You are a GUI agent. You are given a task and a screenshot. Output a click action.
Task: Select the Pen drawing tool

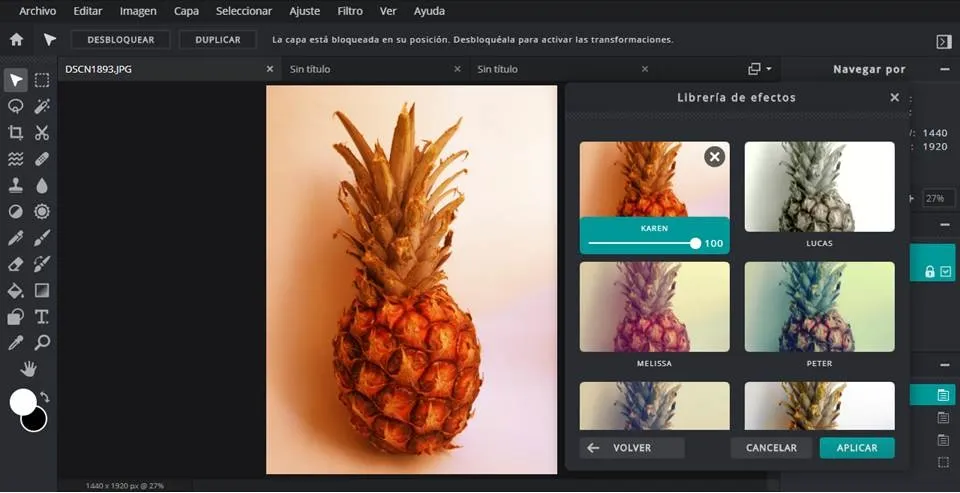point(16,238)
